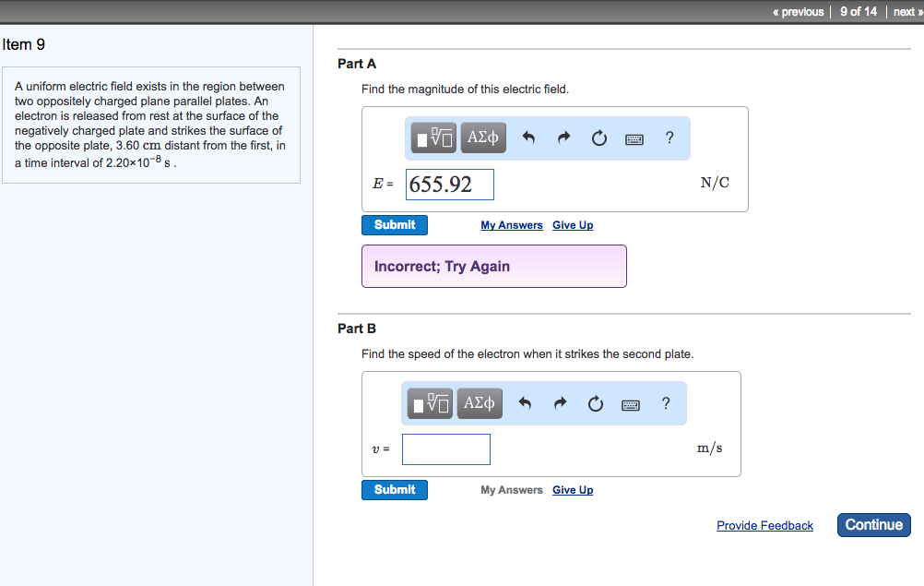
Task: Undo last edit in Part B
Action: pos(525,403)
